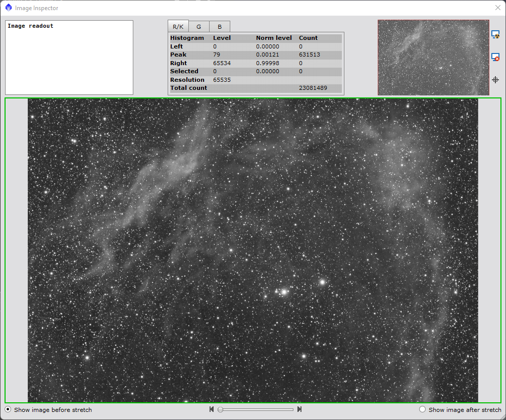Select the Total count table row
The width and height of the screenshot is (506, 420).
click(x=256, y=88)
